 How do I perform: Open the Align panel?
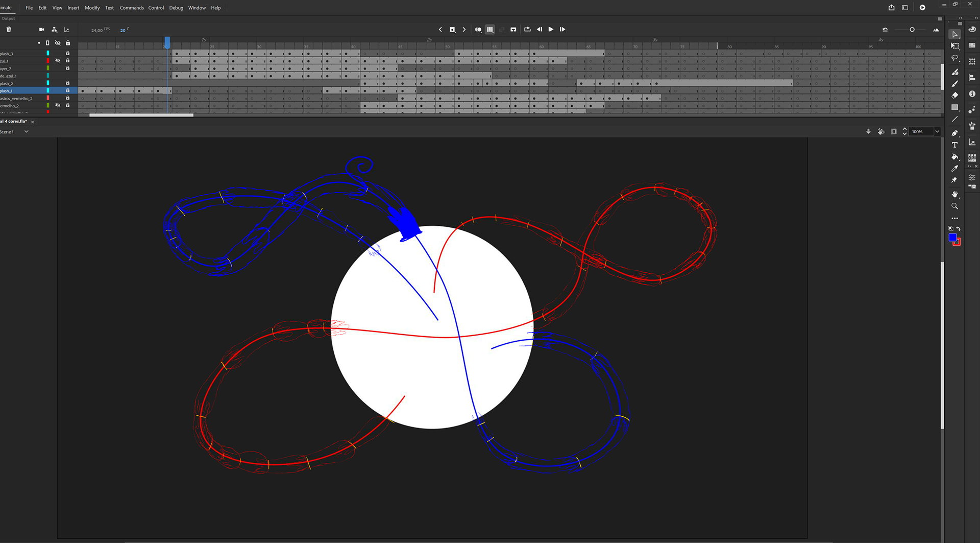point(972,78)
